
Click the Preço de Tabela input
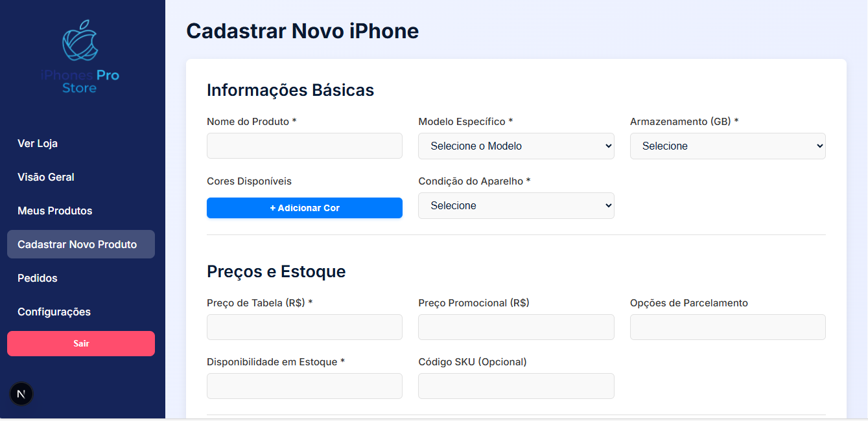coord(304,327)
